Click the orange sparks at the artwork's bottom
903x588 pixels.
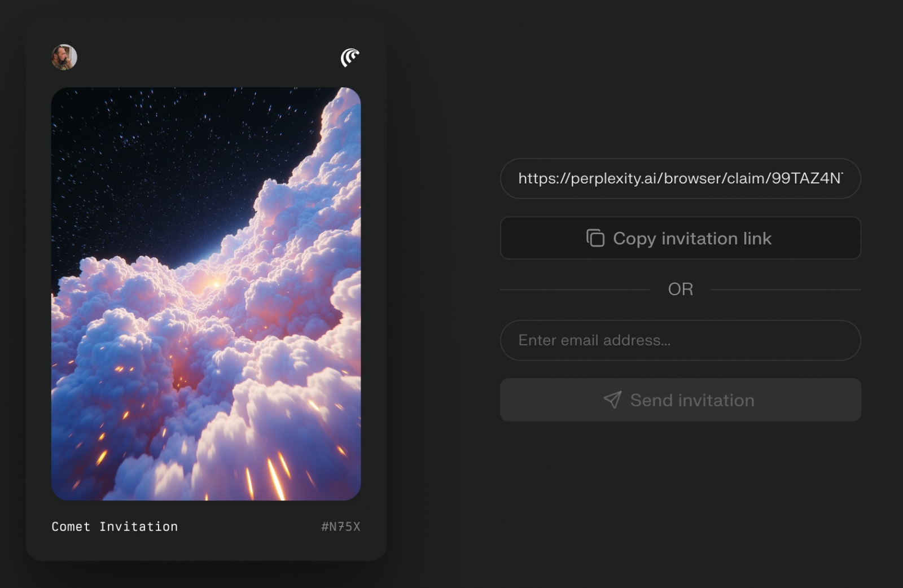click(x=275, y=477)
